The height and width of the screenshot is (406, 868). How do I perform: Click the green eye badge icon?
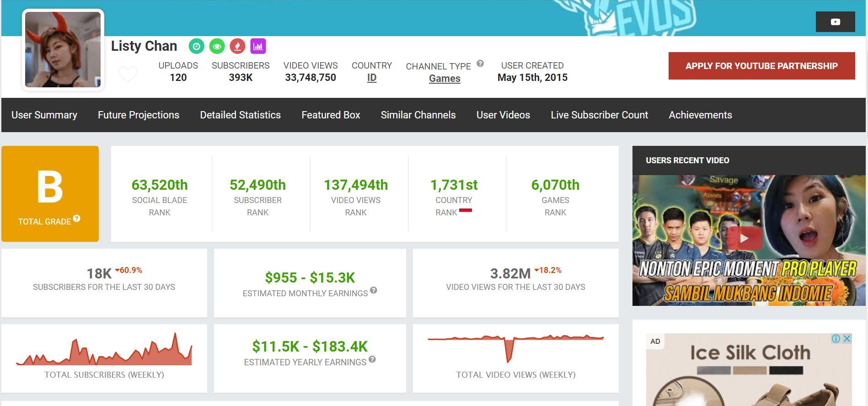pos(217,46)
